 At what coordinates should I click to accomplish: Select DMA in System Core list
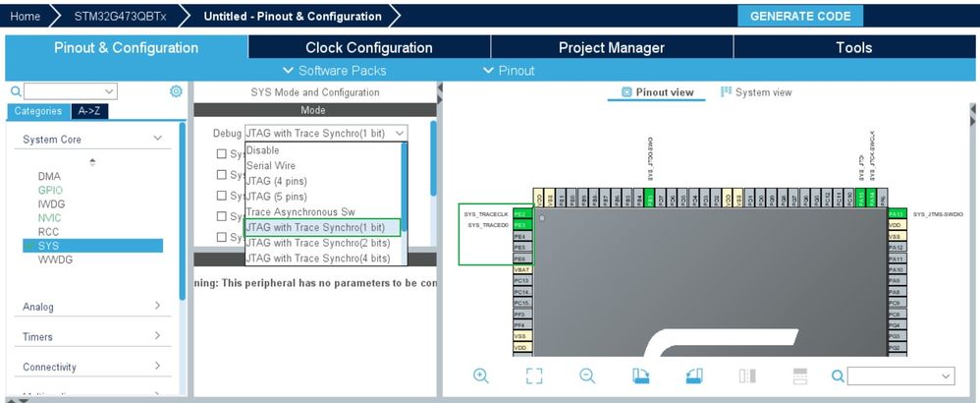pos(49,176)
